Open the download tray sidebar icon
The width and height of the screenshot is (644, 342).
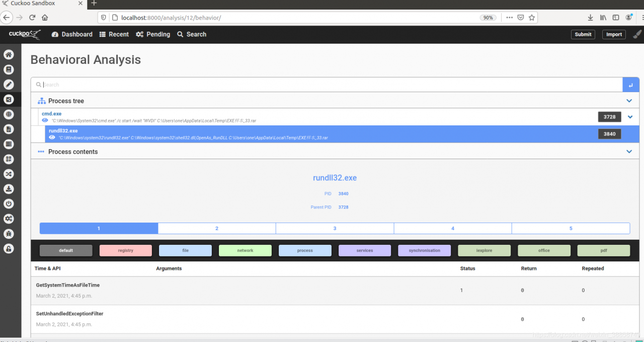[9, 189]
